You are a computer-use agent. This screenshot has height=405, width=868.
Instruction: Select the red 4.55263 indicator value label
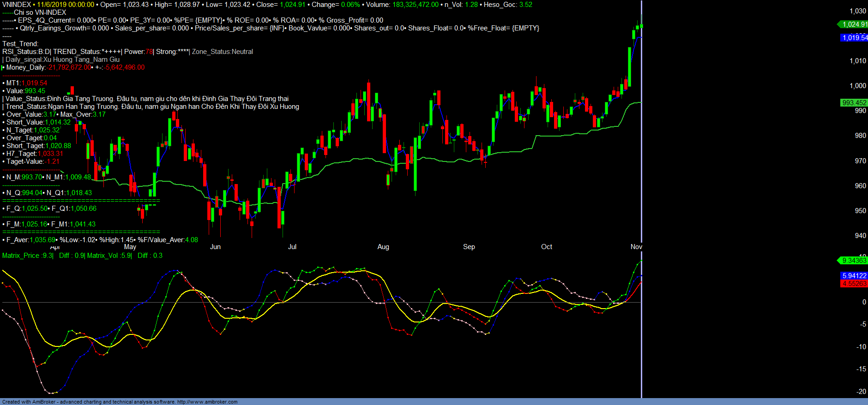854,284
